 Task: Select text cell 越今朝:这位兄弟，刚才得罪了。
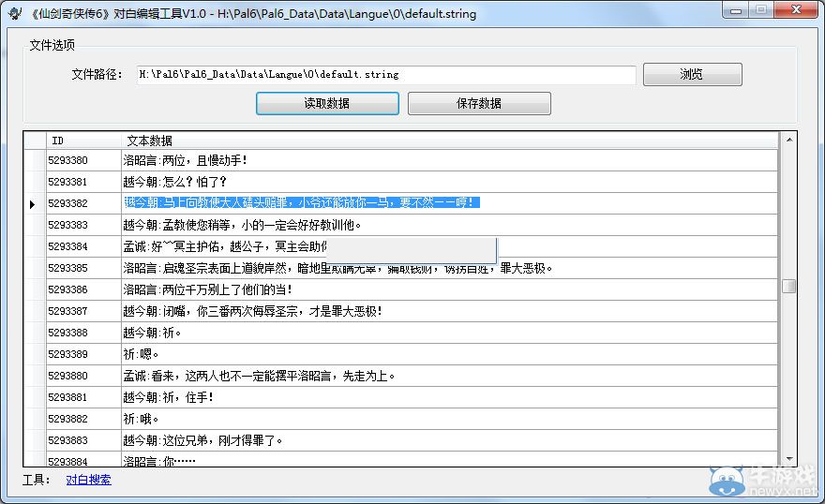click(x=449, y=440)
